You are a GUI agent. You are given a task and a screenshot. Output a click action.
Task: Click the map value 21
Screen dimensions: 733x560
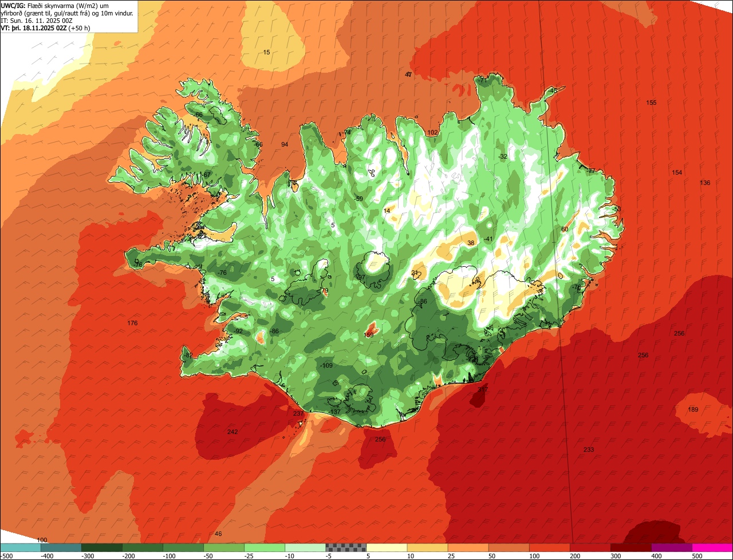pos(415,273)
